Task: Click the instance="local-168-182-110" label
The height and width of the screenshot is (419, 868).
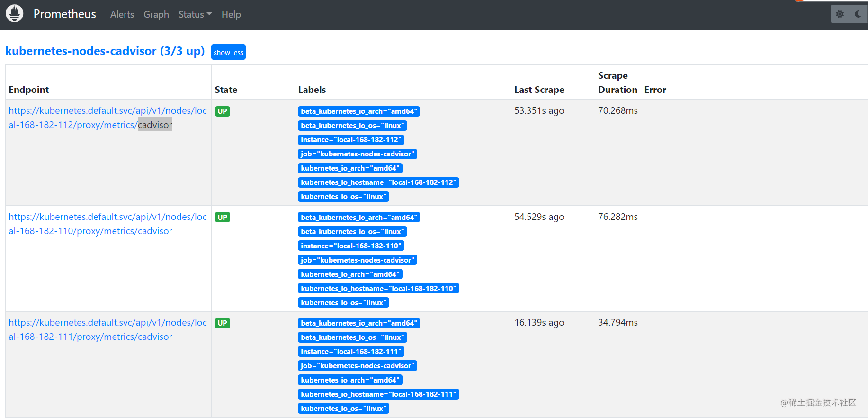Action: tap(351, 246)
